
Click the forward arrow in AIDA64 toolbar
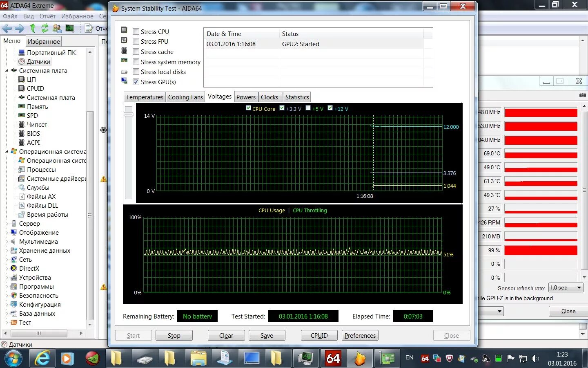click(x=19, y=28)
